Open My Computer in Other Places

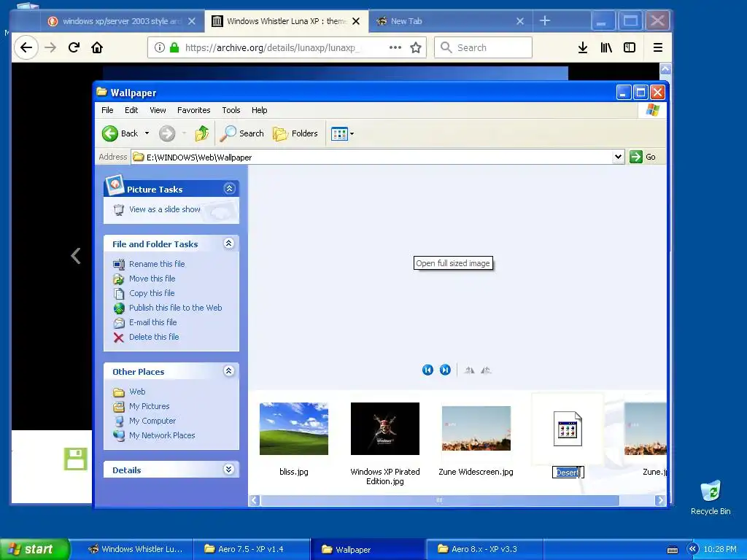point(152,421)
